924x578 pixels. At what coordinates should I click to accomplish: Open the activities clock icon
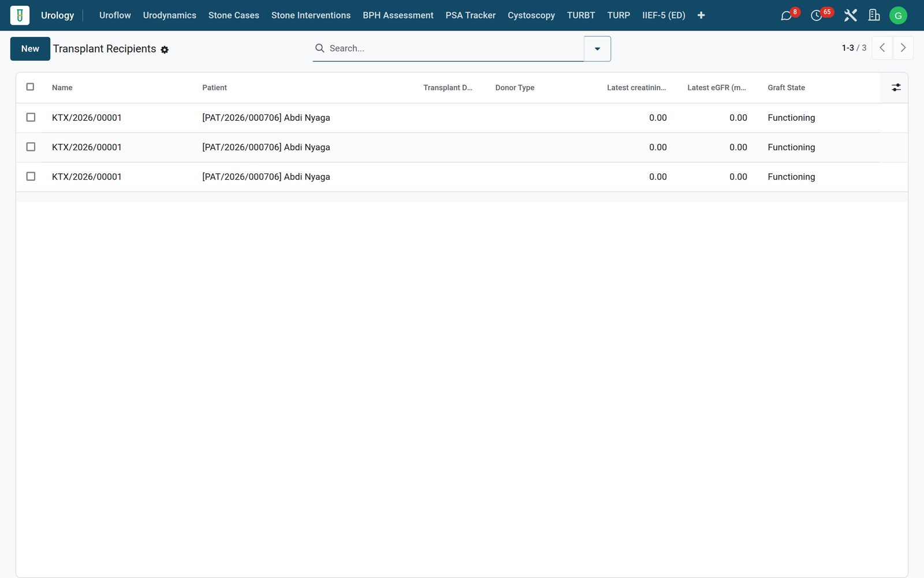[x=816, y=16]
